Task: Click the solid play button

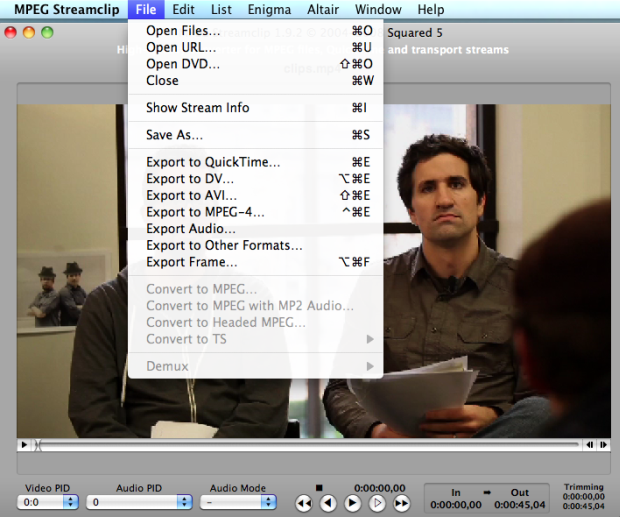Action: pyautogui.click(x=353, y=503)
